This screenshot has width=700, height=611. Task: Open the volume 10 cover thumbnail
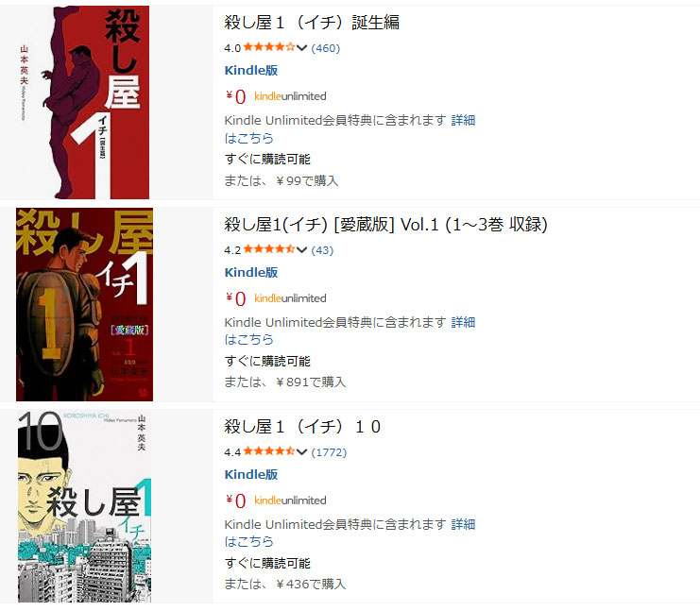[x=84, y=506]
